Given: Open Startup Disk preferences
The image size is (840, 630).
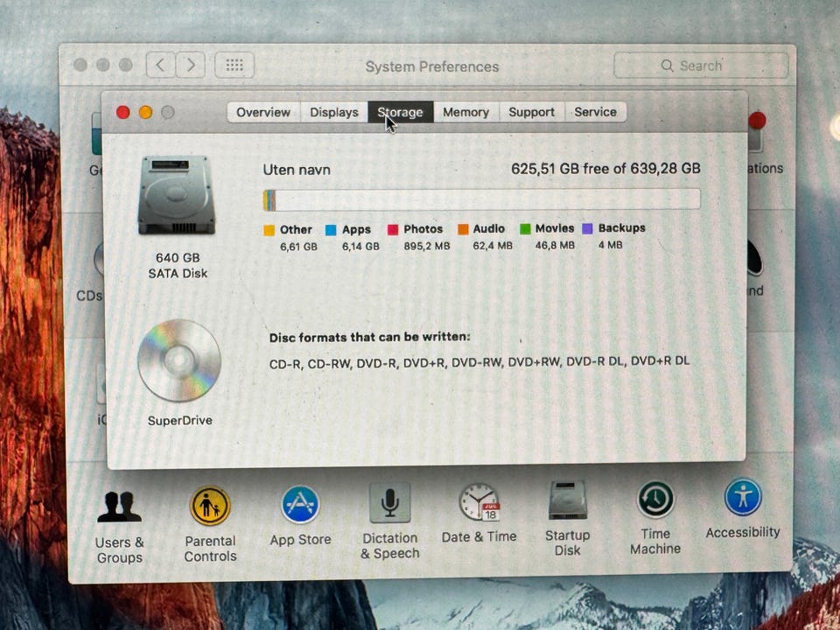Looking at the screenshot, I should [x=567, y=518].
